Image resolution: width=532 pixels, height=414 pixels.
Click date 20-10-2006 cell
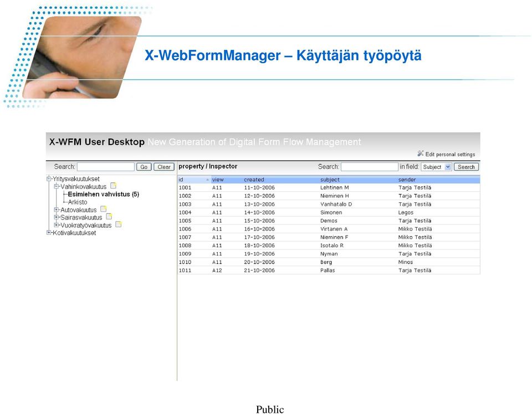(259, 262)
